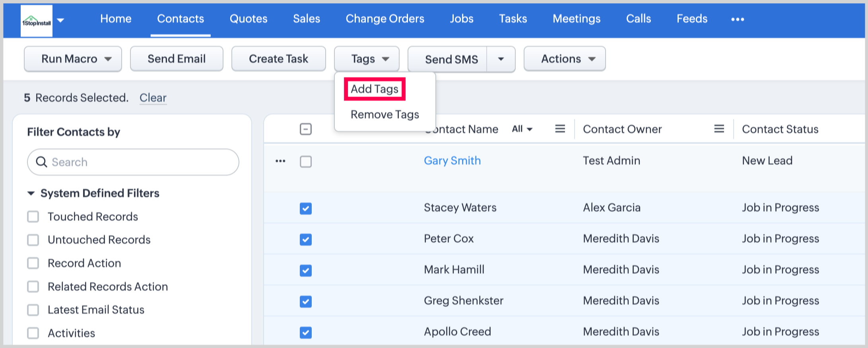Click the search magnifier icon in filter
This screenshot has height=348, width=868.
[41, 162]
